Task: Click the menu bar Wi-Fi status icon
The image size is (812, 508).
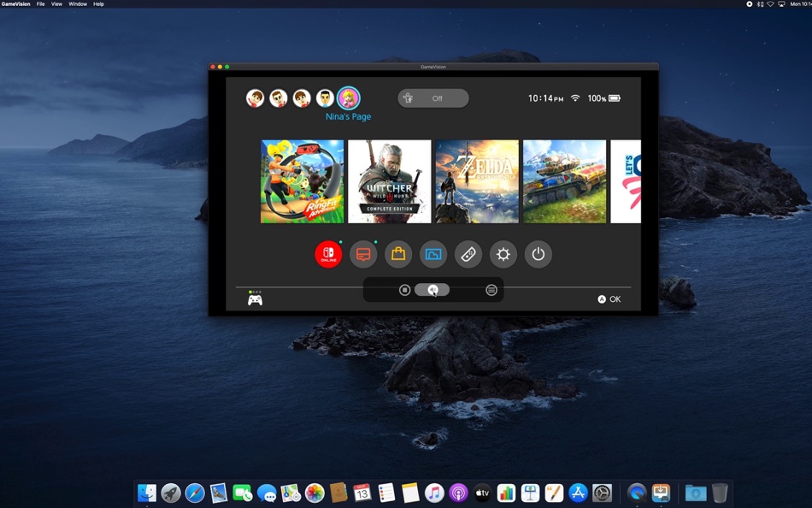Action: tap(771, 3)
